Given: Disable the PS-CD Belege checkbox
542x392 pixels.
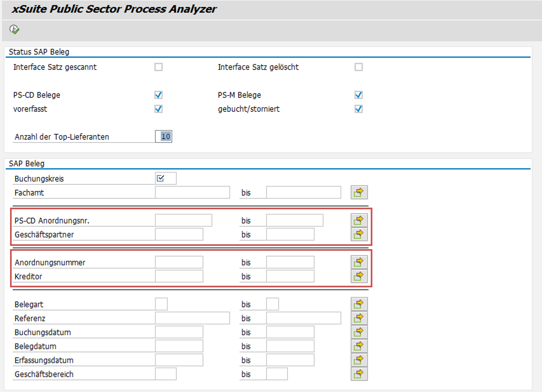Looking at the screenshot, I should [159, 95].
